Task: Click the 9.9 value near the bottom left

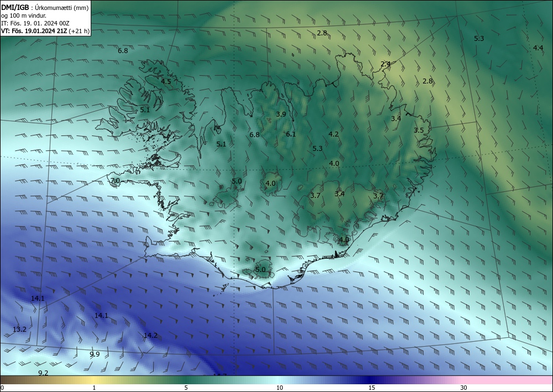Action: coord(95,354)
